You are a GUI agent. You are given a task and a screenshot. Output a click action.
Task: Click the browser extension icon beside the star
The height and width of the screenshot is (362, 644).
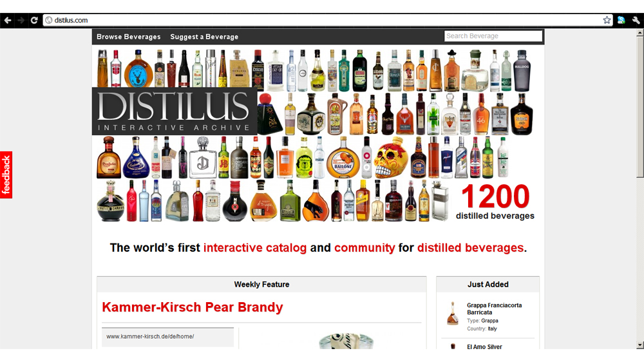(x=621, y=21)
